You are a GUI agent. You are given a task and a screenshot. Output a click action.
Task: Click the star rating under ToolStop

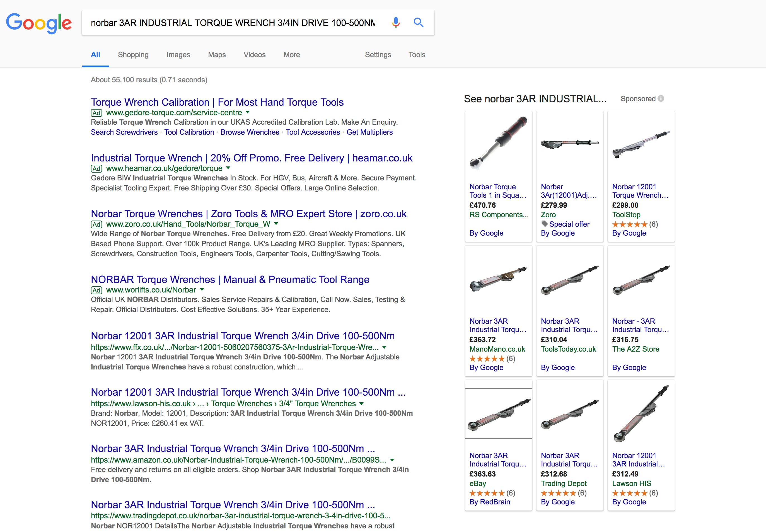pos(629,224)
